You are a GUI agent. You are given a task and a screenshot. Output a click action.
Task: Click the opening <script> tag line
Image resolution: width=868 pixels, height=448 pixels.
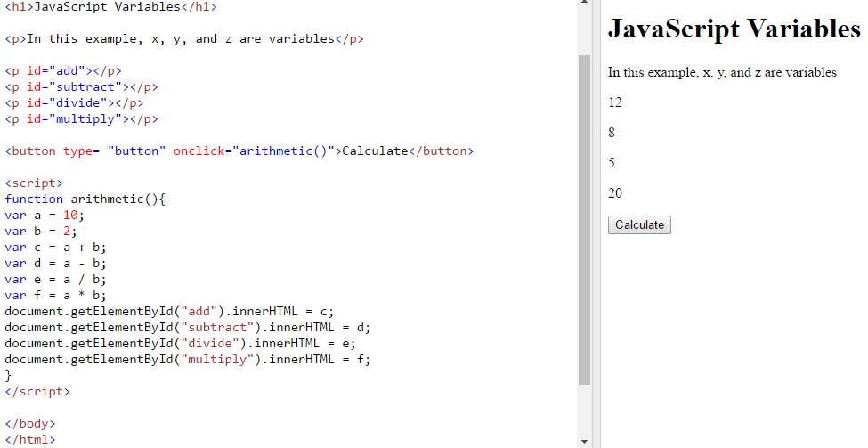34,183
